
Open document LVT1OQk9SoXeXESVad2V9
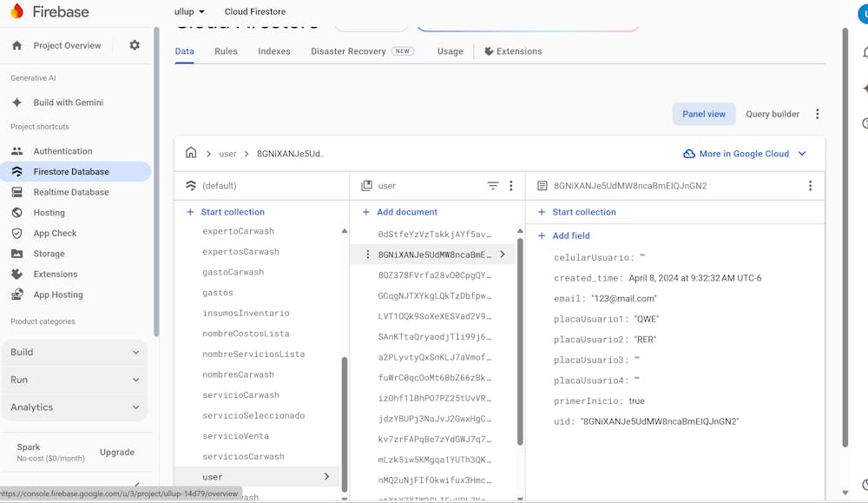(x=435, y=316)
